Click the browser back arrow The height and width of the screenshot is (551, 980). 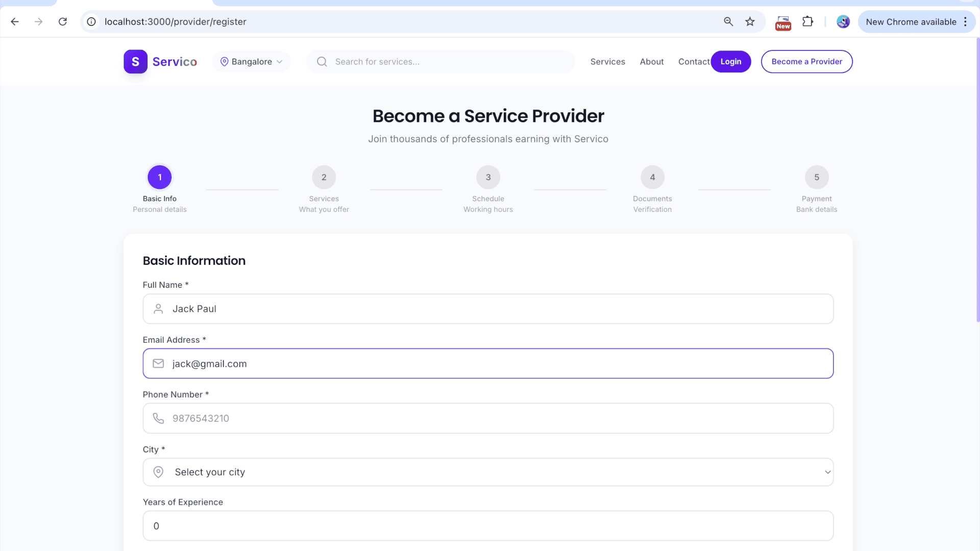15,21
